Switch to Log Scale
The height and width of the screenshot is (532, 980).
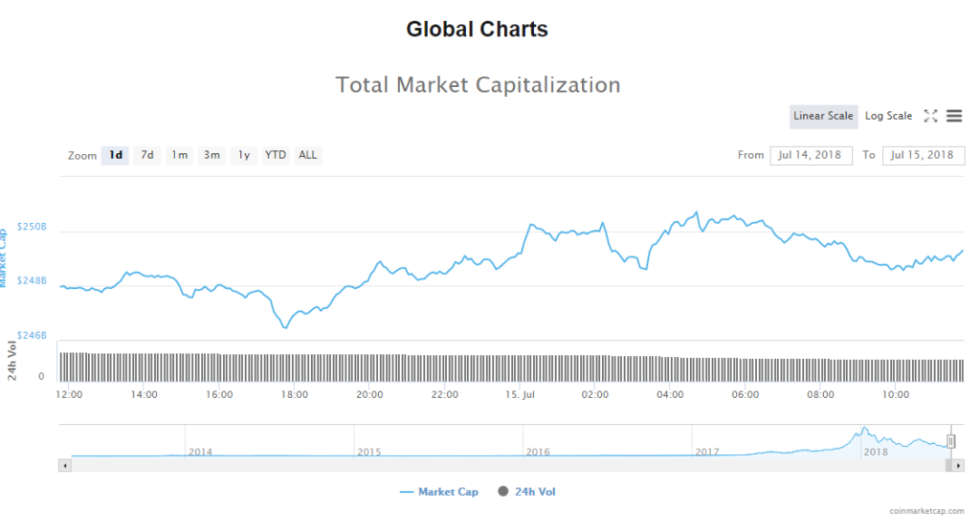pyautogui.click(x=888, y=116)
